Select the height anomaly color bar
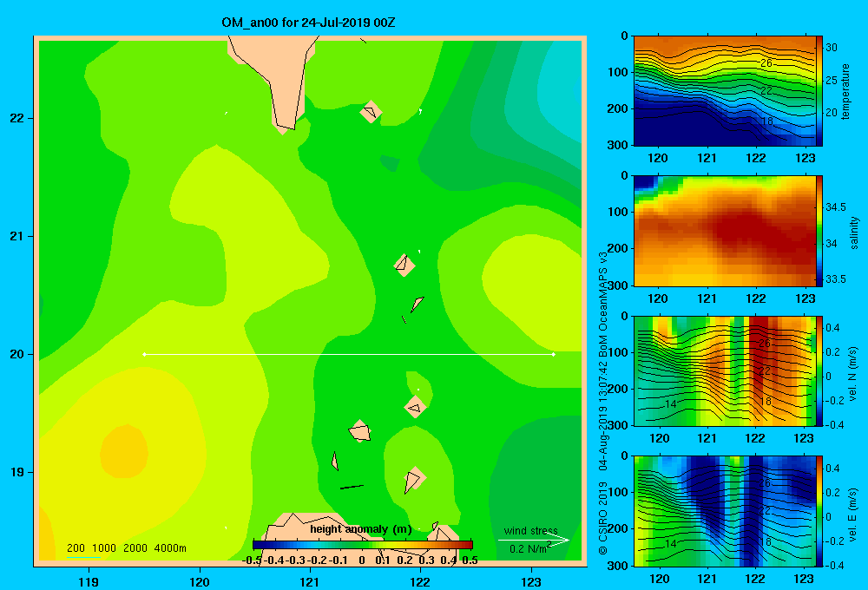This screenshot has width=868, height=590. click(363, 545)
